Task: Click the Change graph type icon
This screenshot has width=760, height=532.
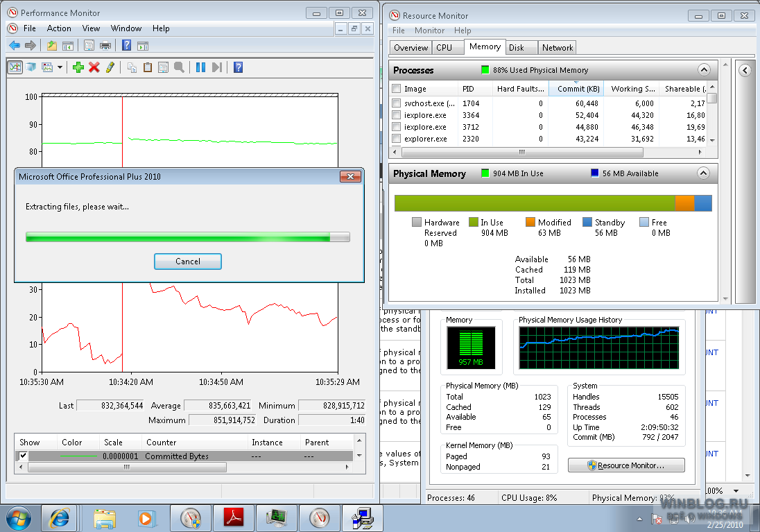Action: click(47, 67)
